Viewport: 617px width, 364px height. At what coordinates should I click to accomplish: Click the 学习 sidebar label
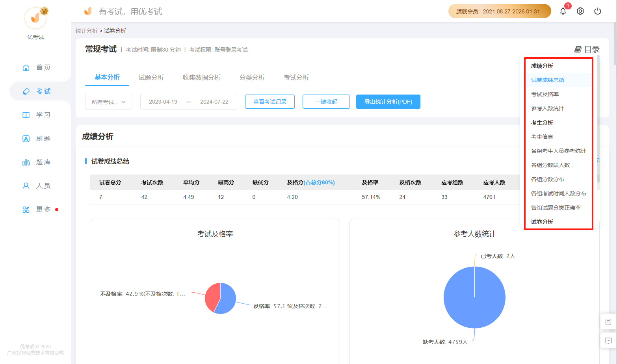coord(43,115)
